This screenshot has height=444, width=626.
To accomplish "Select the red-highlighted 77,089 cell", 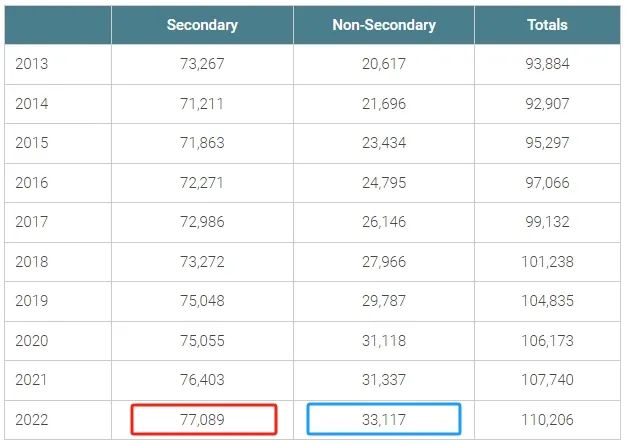I will point(203,419).
